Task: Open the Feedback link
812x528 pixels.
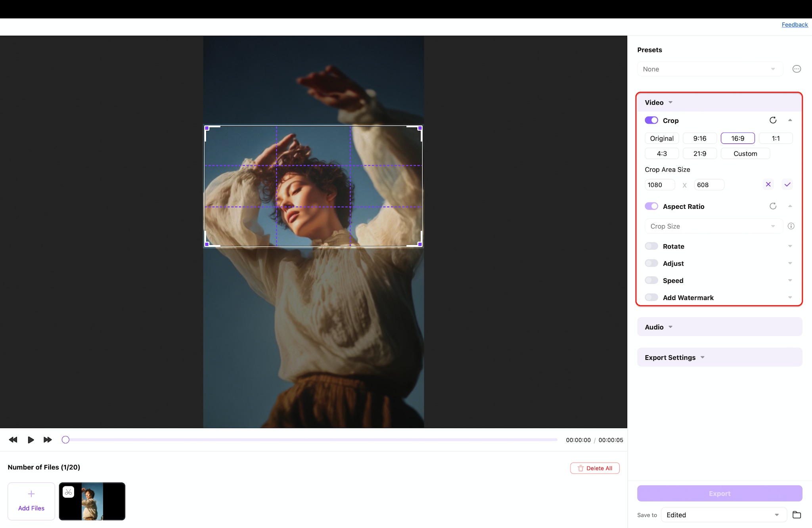Action: point(795,25)
